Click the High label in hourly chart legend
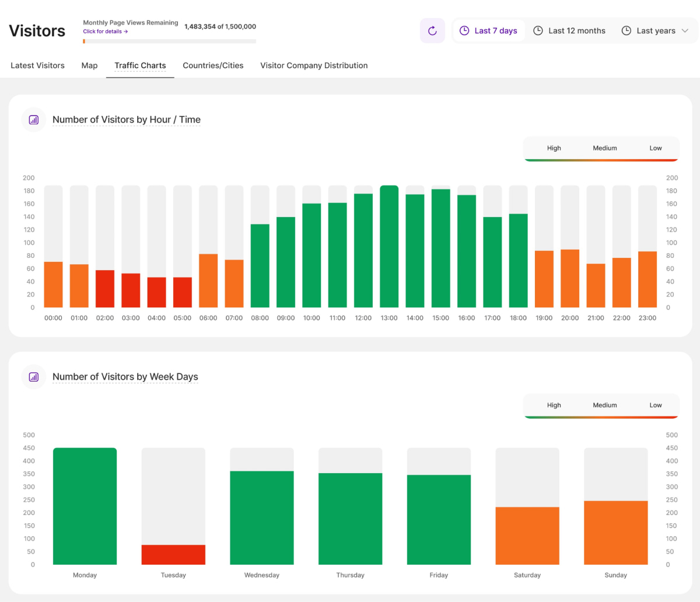Image resolution: width=700 pixels, height=602 pixels. click(x=554, y=148)
